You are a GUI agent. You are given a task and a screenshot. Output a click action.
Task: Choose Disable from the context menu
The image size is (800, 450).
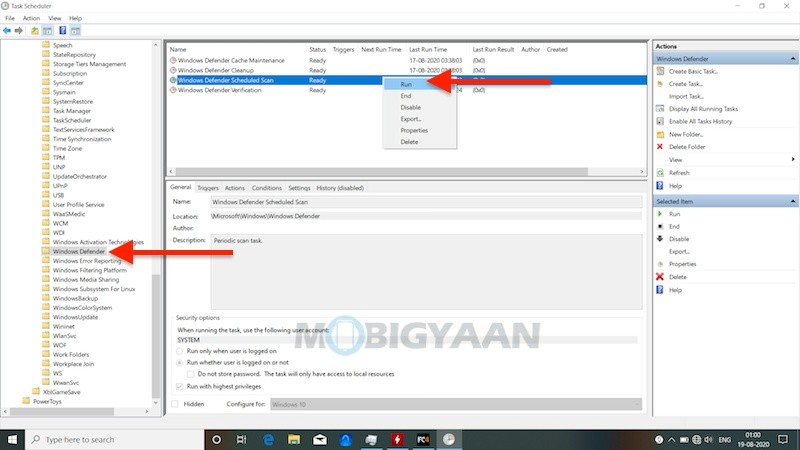coord(419,107)
